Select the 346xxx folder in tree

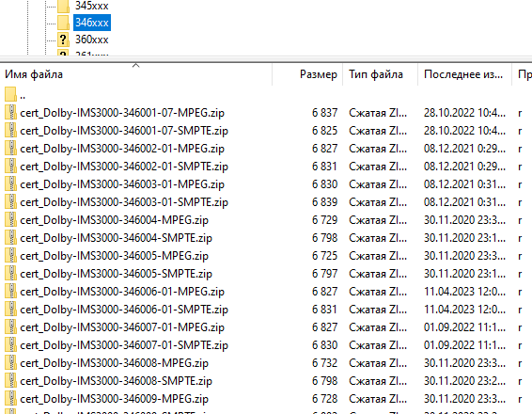(x=92, y=23)
